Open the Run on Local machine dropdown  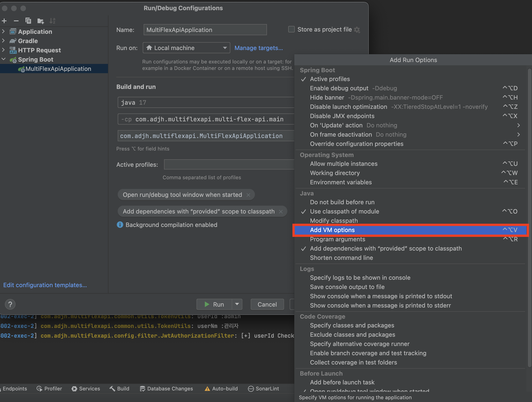[x=186, y=48]
